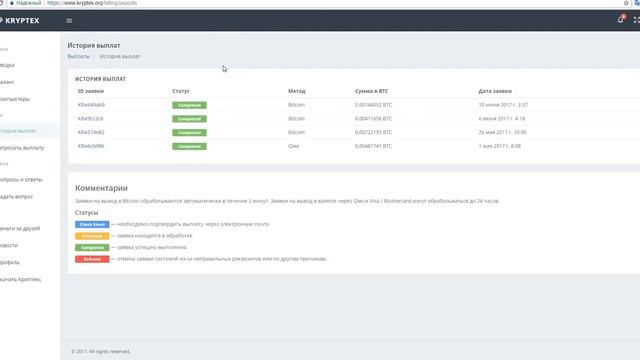
Task: Click the Комментарии heading
Action: [x=101, y=188]
